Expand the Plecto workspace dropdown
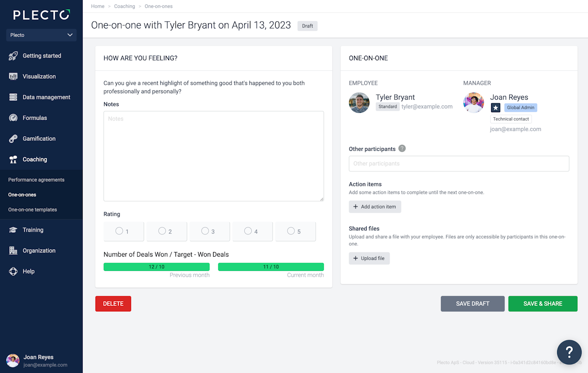The height and width of the screenshot is (373, 588). click(41, 35)
